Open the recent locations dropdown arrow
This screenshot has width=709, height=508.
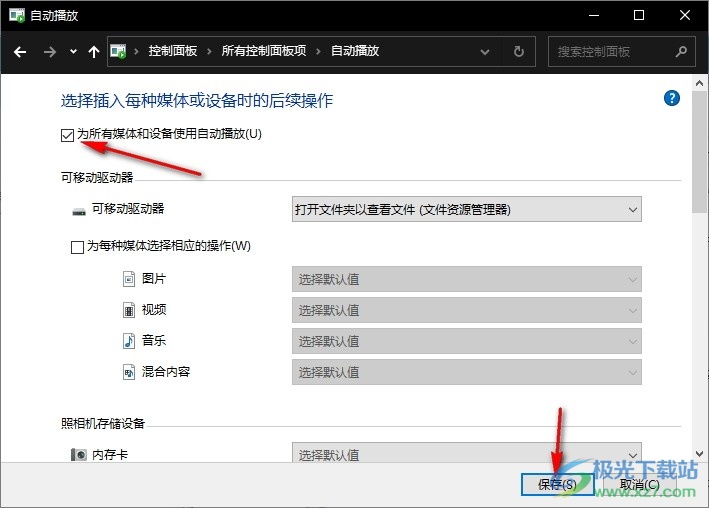click(73, 52)
